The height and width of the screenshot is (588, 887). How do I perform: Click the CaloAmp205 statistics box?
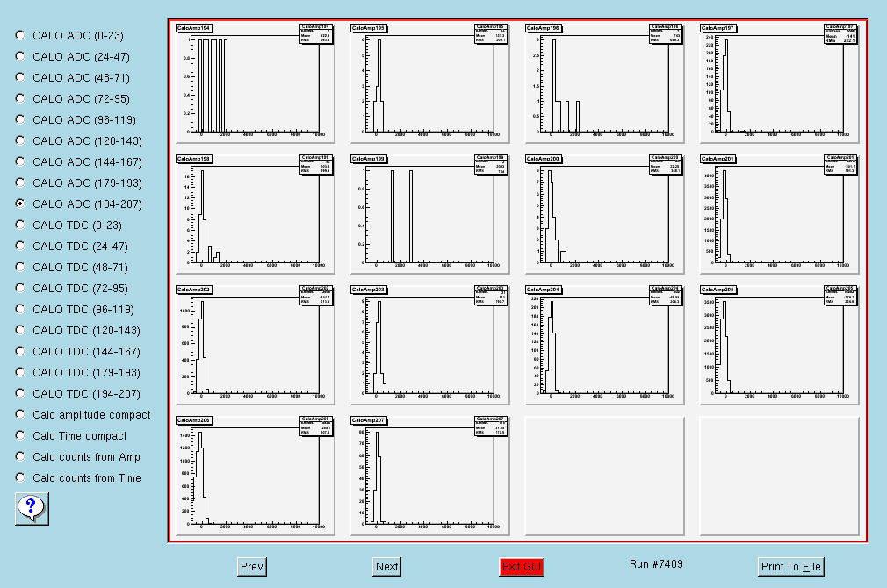[840, 295]
